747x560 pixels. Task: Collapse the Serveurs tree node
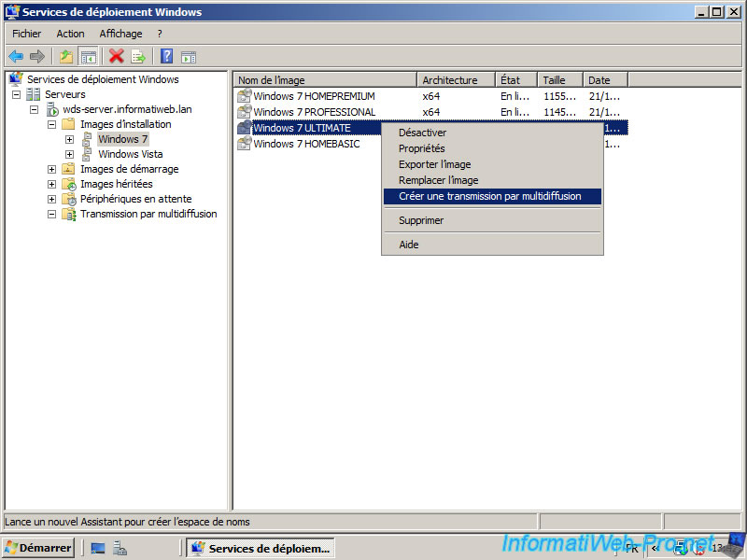coord(16,94)
